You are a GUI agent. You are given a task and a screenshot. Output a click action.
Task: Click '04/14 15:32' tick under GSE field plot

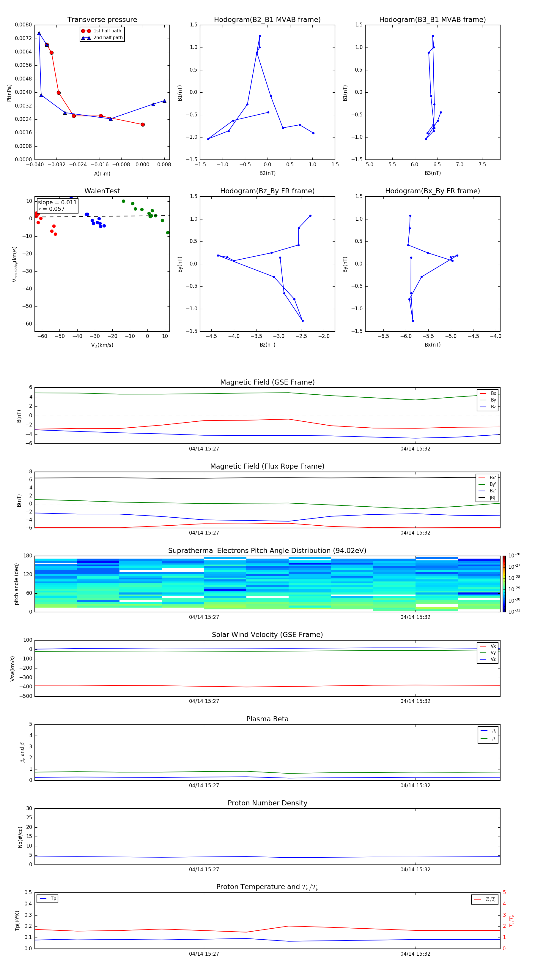[416, 449]
